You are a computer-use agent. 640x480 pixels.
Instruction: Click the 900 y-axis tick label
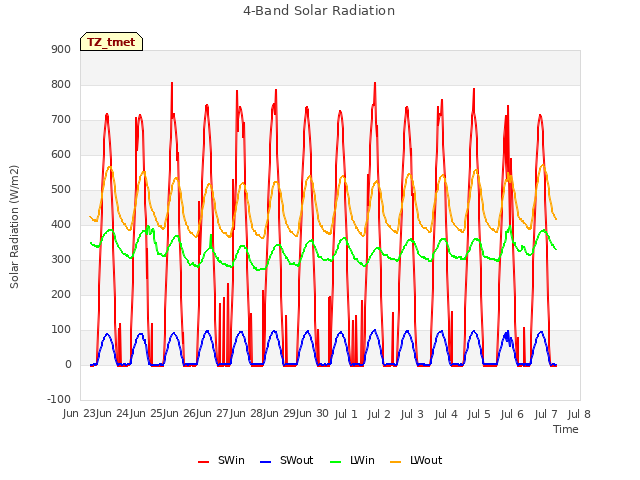click(x=61, y=49)
